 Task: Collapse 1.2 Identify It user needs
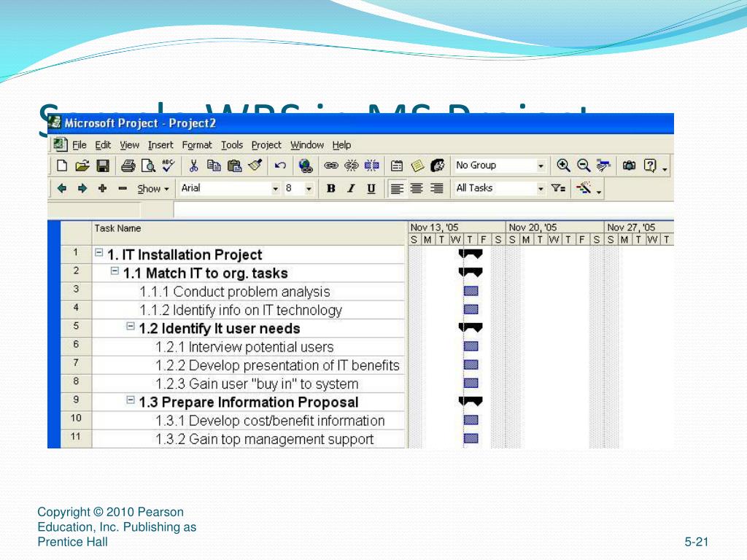130,326
